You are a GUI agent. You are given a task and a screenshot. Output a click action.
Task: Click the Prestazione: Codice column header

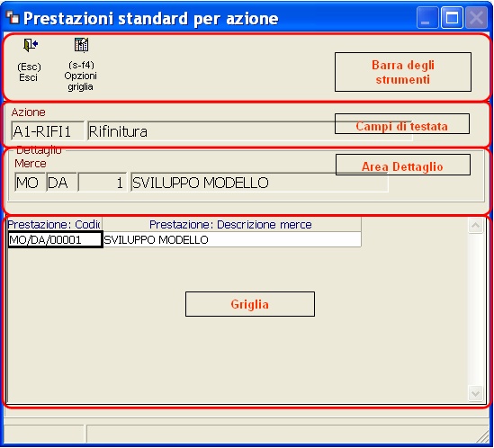coord(54,224)
